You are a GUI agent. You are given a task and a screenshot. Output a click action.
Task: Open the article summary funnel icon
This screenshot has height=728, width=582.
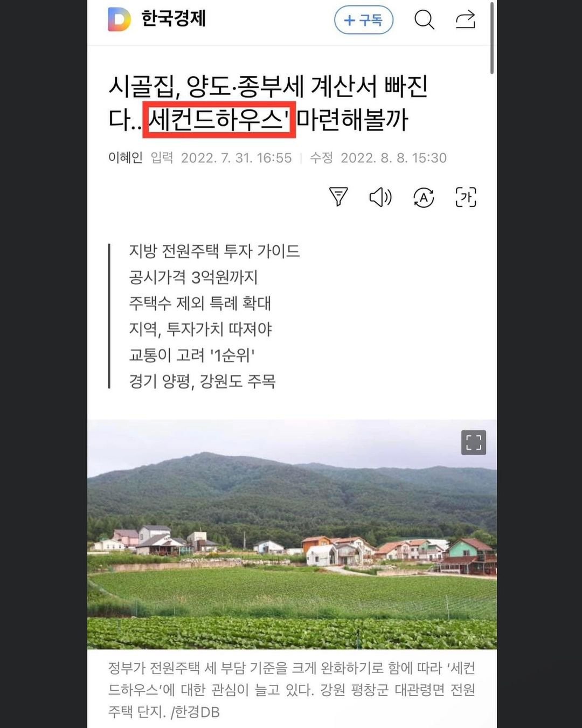[x=338, y=197]
